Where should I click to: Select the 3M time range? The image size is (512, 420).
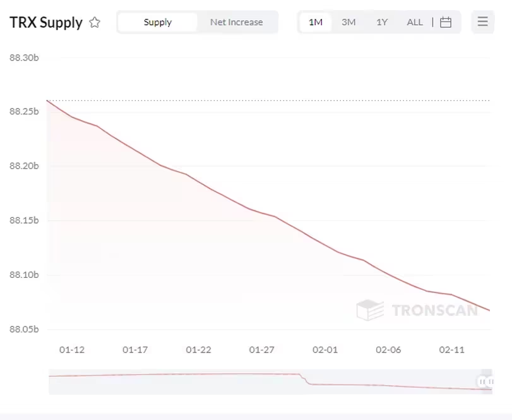point(348,21)
